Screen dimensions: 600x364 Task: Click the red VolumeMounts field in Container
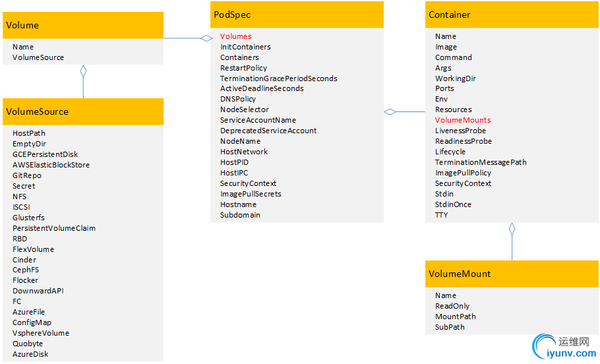463,120
